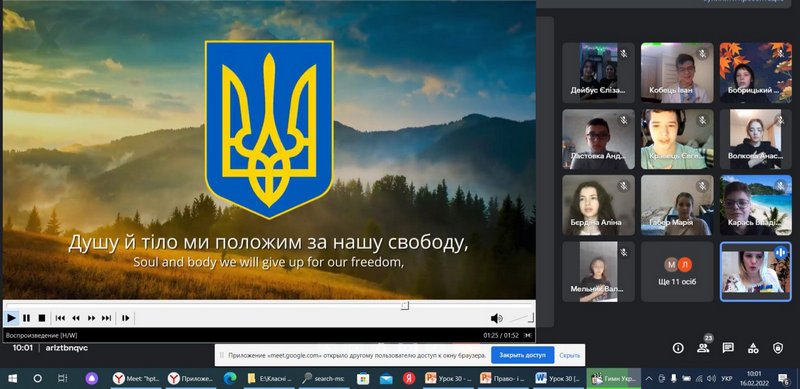Image resolution: width=800 pixels, height=389 pixels.
Task: Click the Скрыть link in the sharing bar
Action: [x=569, y=355]
